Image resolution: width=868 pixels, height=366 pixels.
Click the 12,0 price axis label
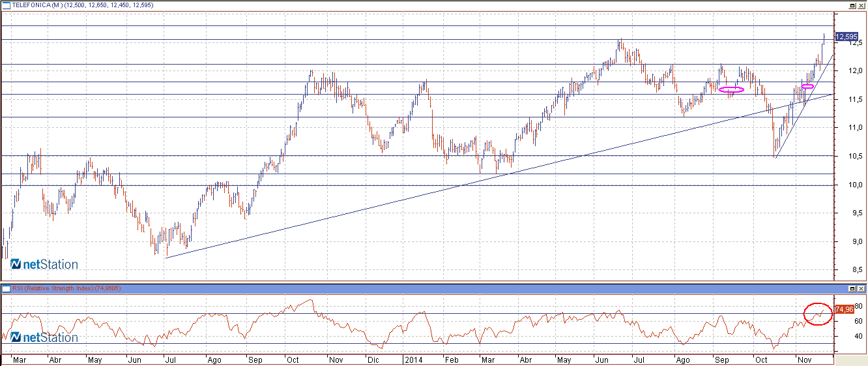pos(856,70)
